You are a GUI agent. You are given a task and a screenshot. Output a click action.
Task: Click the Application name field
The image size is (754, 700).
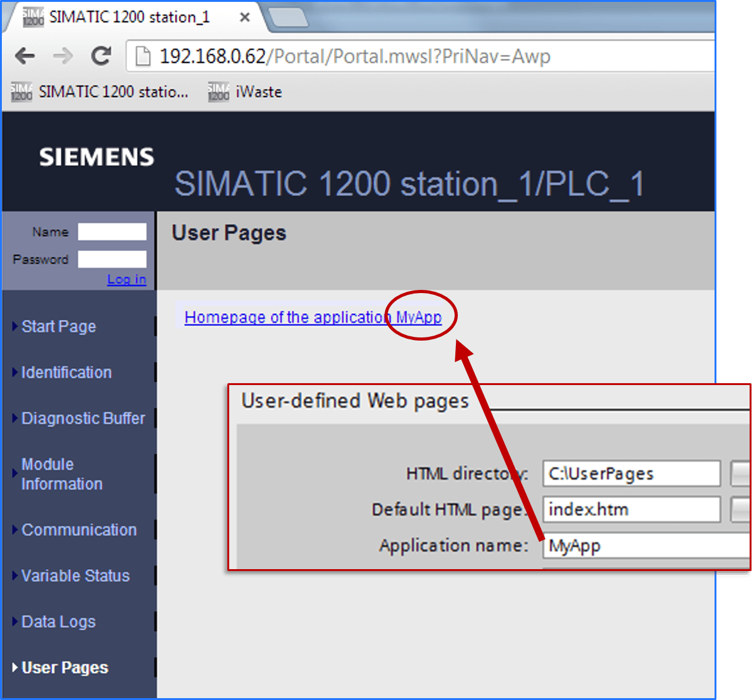pyautogui.click(x=645, y=546)
